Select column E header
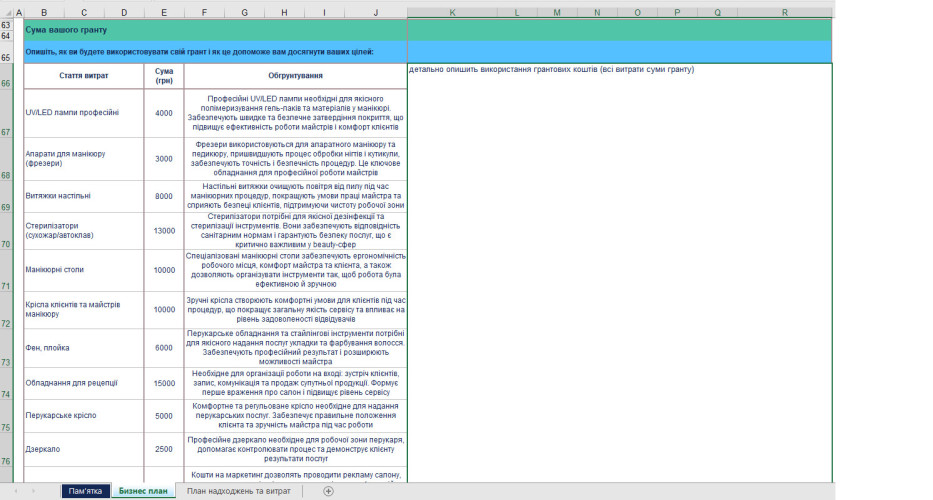This screenshot has height=500, width=933. point(164,12)
